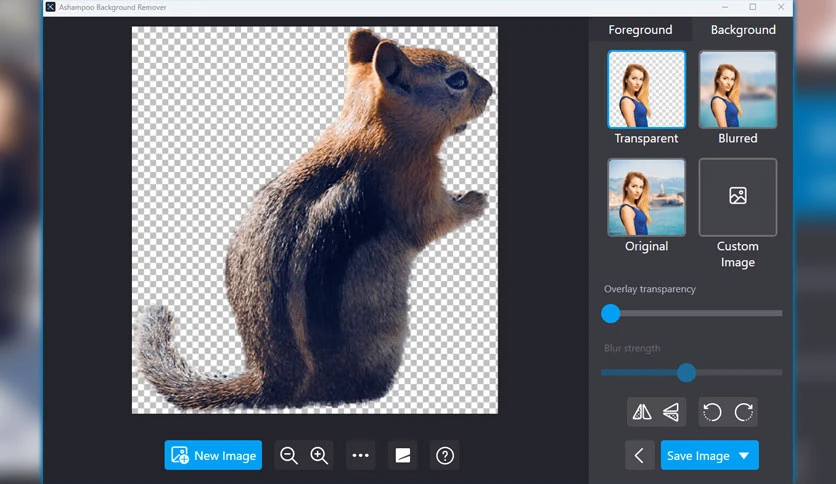The width and height of the screenshot is (836, 484).
Task: Flip the image vertically
Action: coord(671,412)
